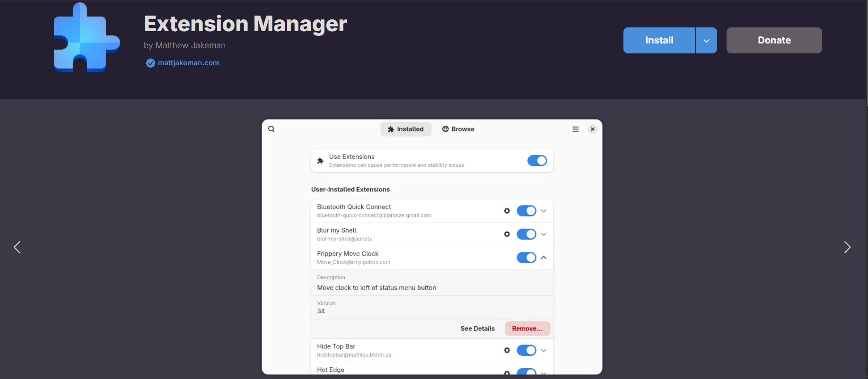Toggle the Hide Top Bar switch
868x379 pixels.
click(526, 350)
